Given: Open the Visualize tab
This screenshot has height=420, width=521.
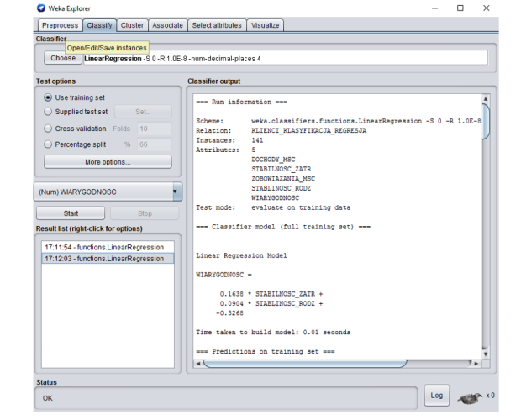Looking at the screenshot, I should click(265, 25).
